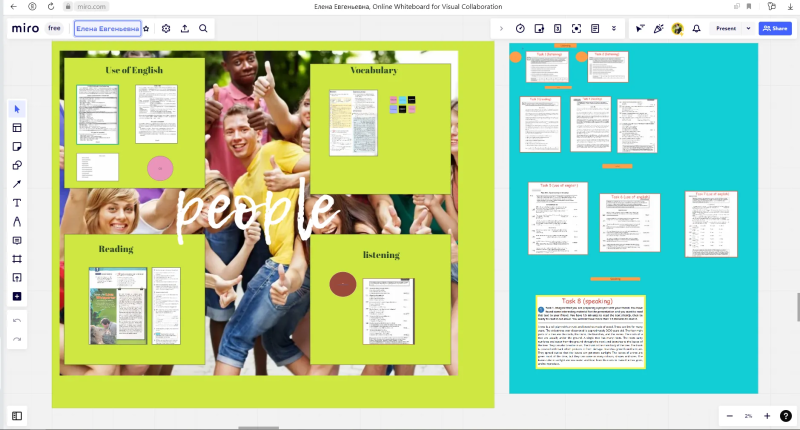Expand more apps double chevron
The width and height of the screenshot is (800, 430).
tap(614, 29)
